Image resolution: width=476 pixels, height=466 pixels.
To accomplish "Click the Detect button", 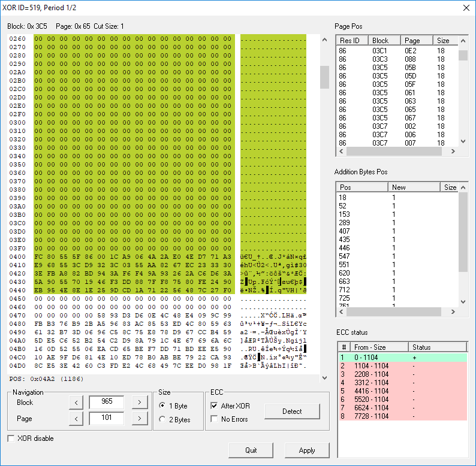I will pos(292,411).
